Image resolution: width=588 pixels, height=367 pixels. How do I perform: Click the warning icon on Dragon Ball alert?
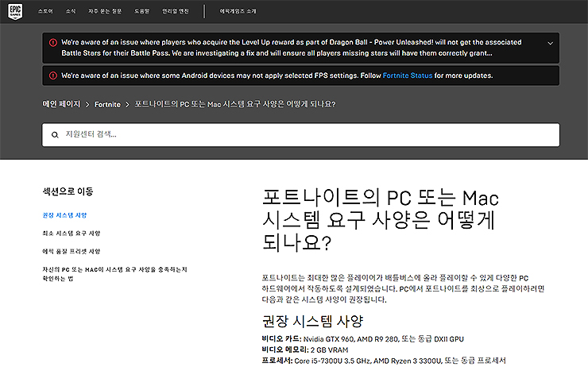click(x=53, y=42)
